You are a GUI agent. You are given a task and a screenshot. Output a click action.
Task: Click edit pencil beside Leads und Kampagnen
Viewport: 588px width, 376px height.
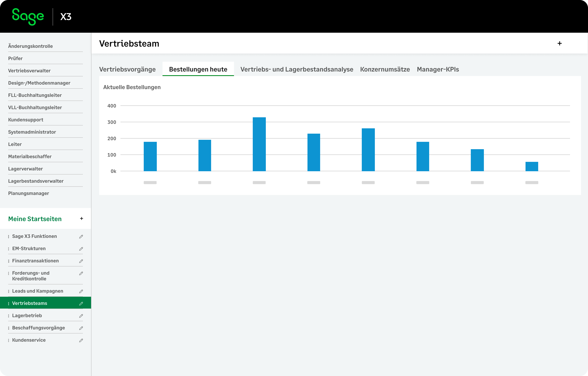pos(81,291)
